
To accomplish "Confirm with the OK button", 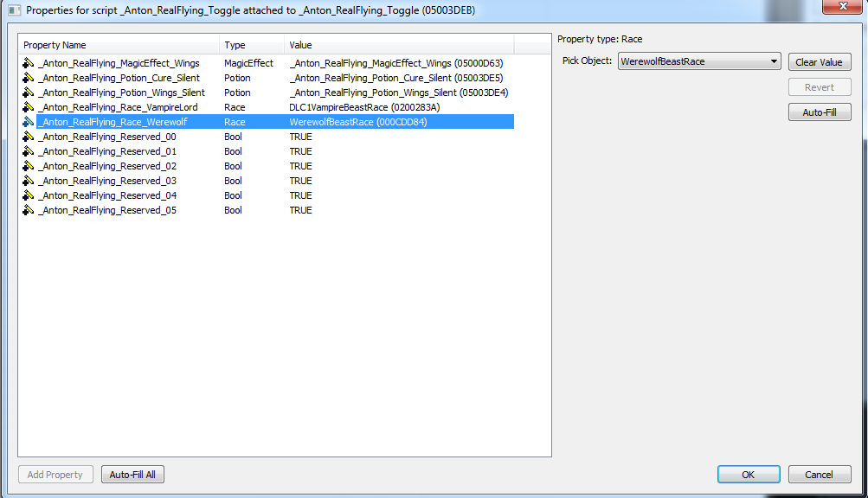I will pyautogui.click(x=749, y=474).
